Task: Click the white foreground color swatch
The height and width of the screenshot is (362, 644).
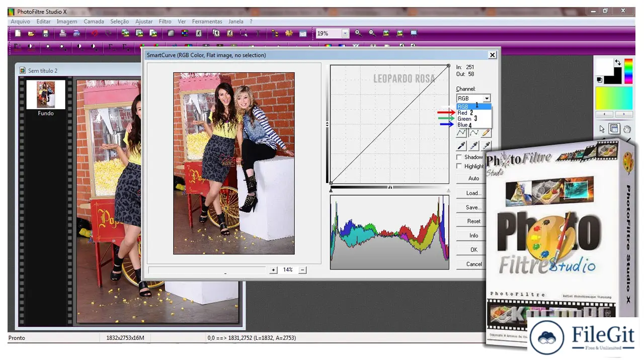Action: pos(604,66)
